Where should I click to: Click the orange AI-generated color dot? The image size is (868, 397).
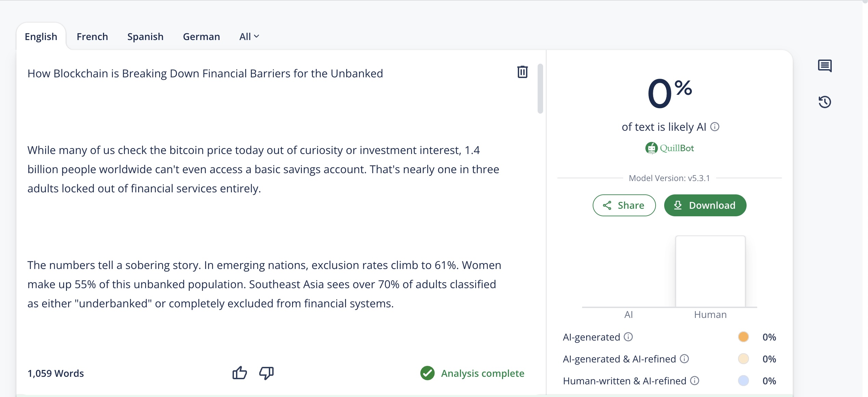[743, 337]
